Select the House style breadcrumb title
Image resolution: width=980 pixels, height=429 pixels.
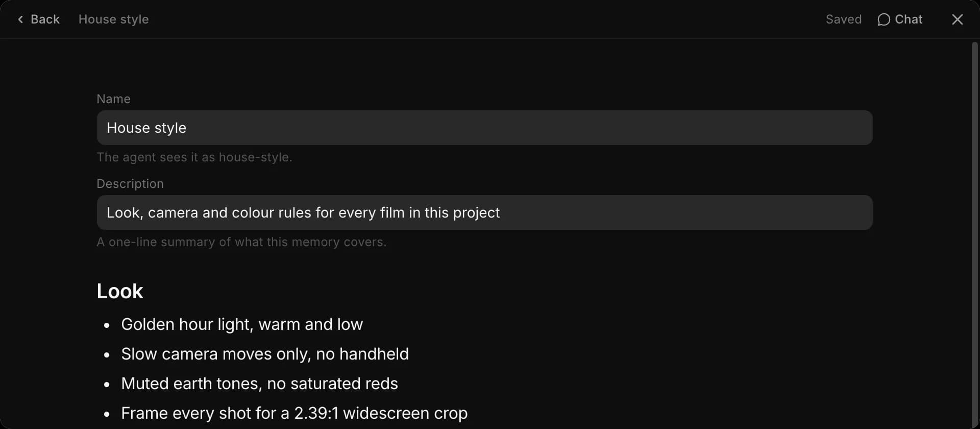pyautogui.click(x=113, y=19)
